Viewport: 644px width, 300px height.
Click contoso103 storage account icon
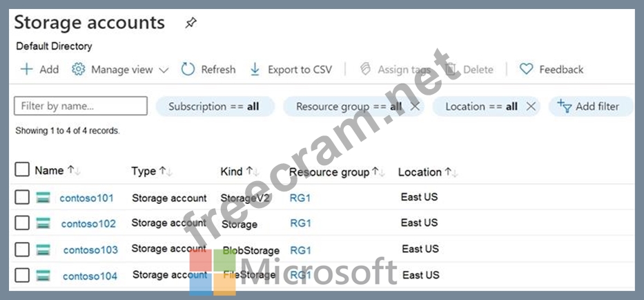point(43,250)
